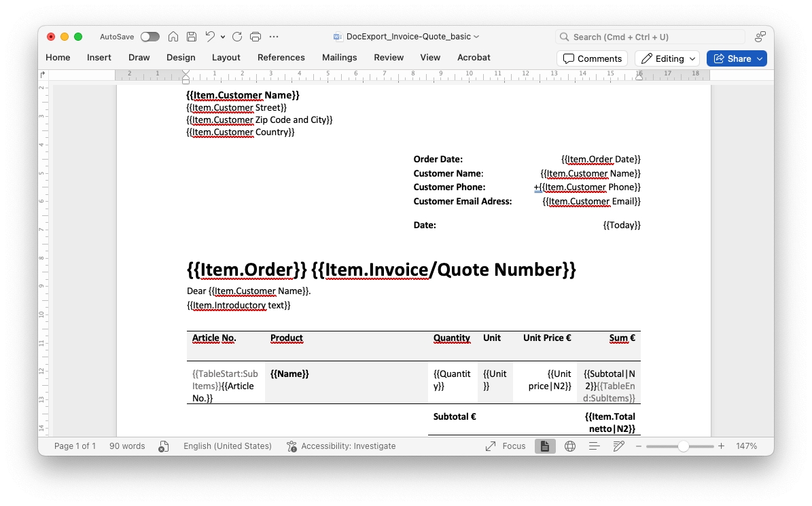This screenshot has height=506, width=812.
Task: Click the {{Item.Customer Street}} line
Action: point(236,107)
